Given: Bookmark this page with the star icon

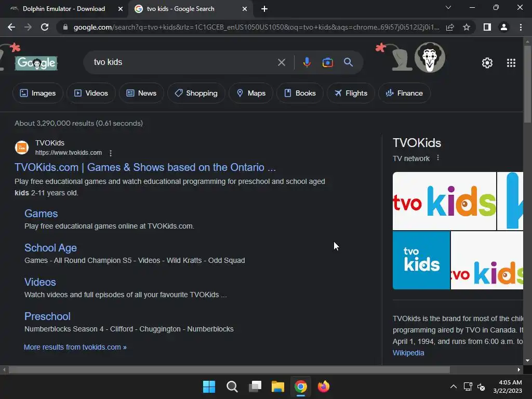Looking at the screenshot, I should point(467,27).
